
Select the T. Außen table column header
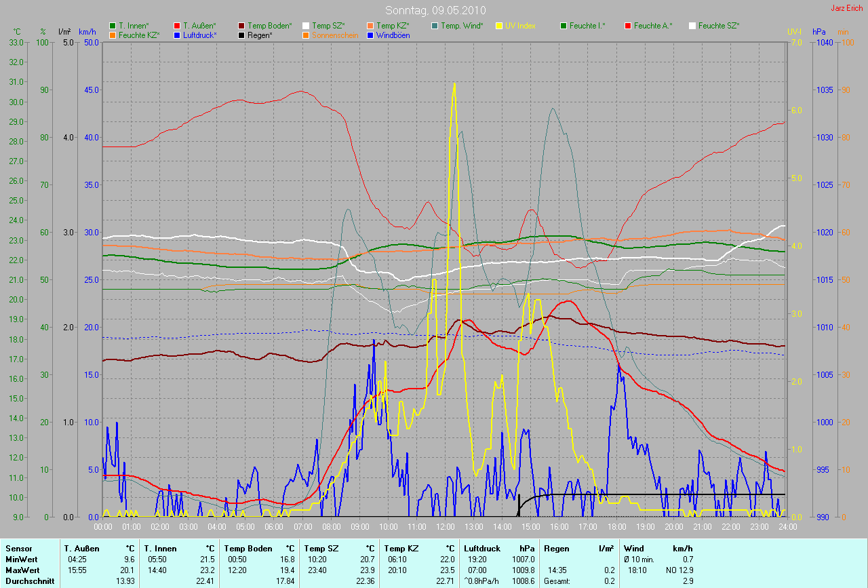pyautogui.click(x=83, y=548)
